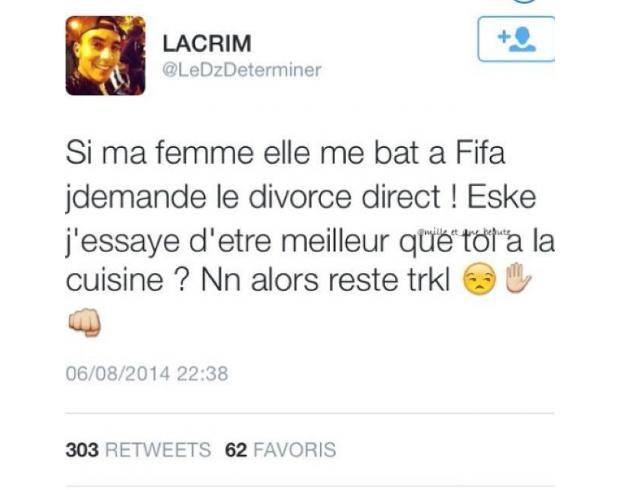Click the word Eske in the tweet

pyautogui.click(x=502, y=197)
